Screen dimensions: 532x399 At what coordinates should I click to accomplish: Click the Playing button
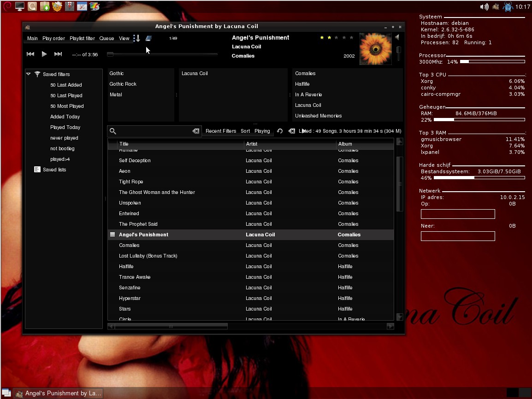tap(262, 131)
